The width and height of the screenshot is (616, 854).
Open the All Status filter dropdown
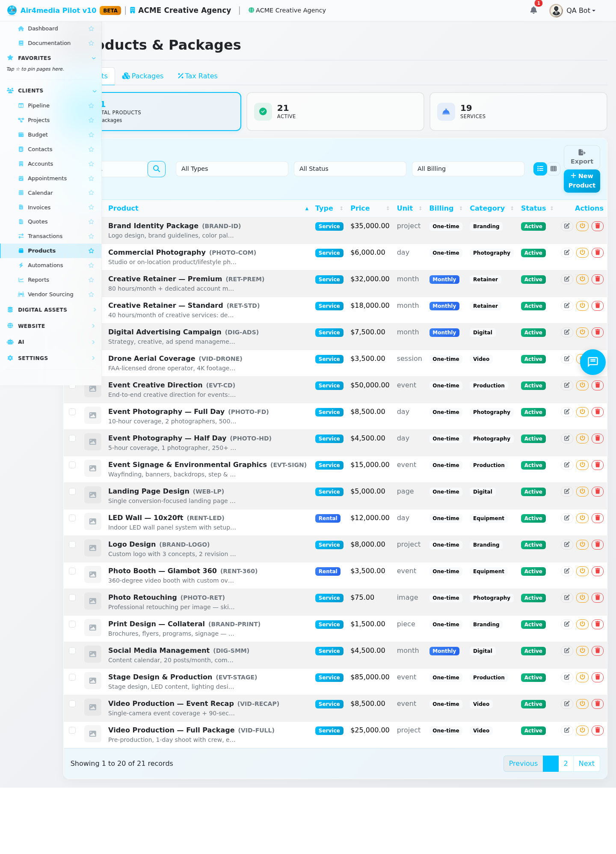[x=350, y=169]
